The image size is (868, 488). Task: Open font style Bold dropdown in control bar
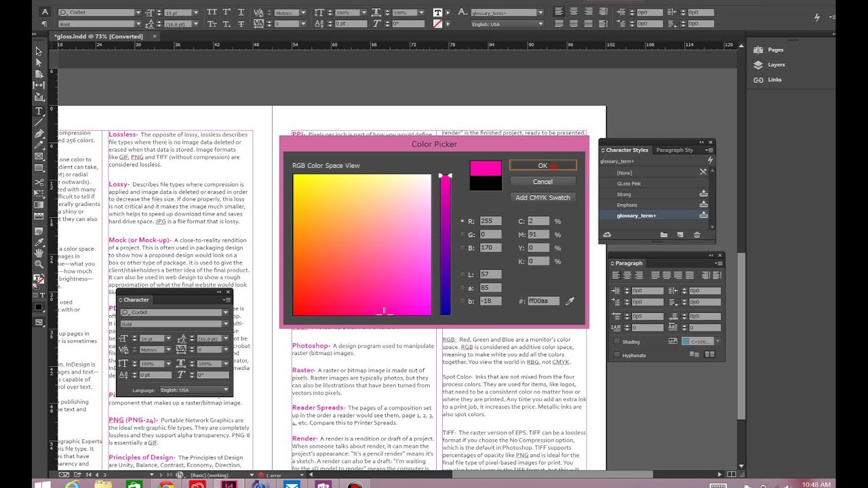tap(138, 24)
